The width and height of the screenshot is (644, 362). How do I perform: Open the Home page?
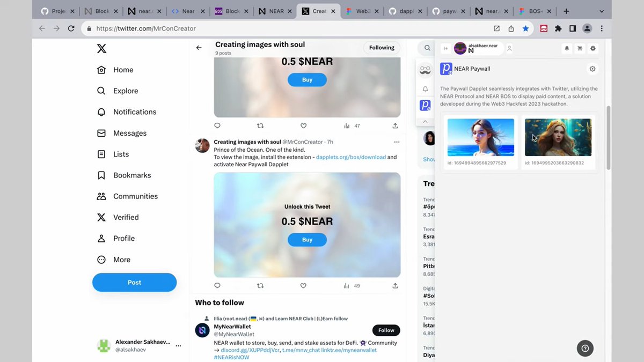115,70
